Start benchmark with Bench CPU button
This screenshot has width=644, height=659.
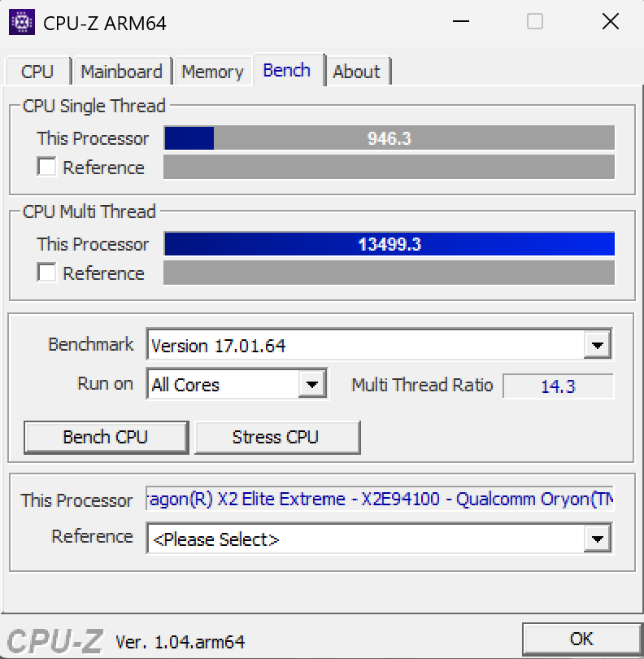pyautogui.click(x=106, y=438)
